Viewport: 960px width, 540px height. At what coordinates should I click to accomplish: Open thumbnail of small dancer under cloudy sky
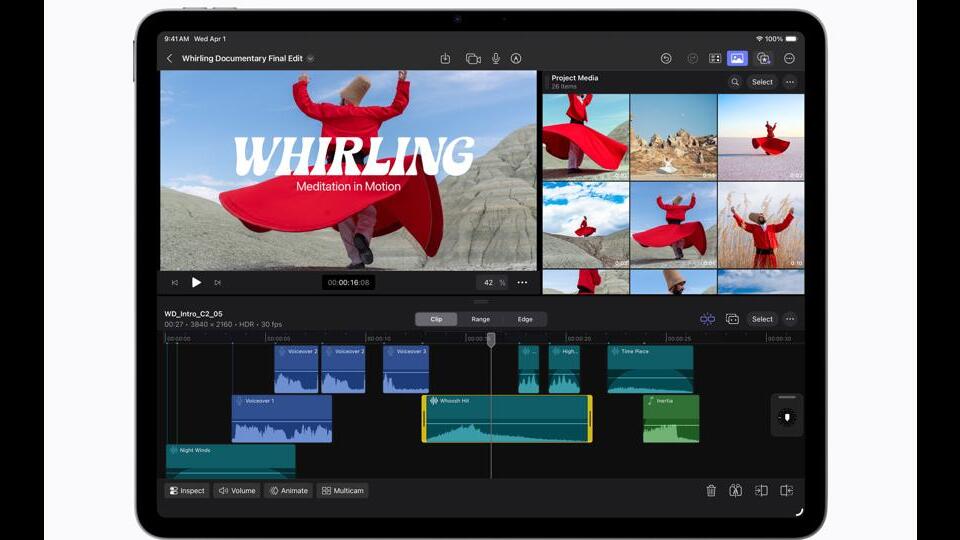[x=586, y=225]
